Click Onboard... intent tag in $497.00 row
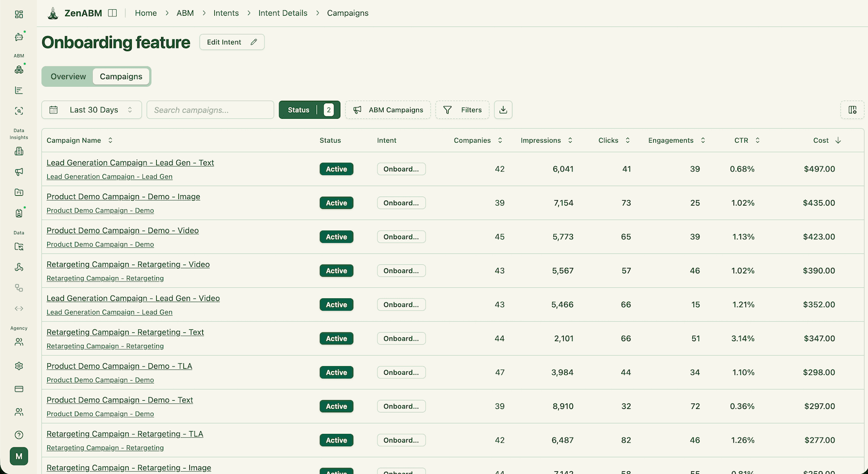This screenshot has height=474, width=868. pos(401,169)
